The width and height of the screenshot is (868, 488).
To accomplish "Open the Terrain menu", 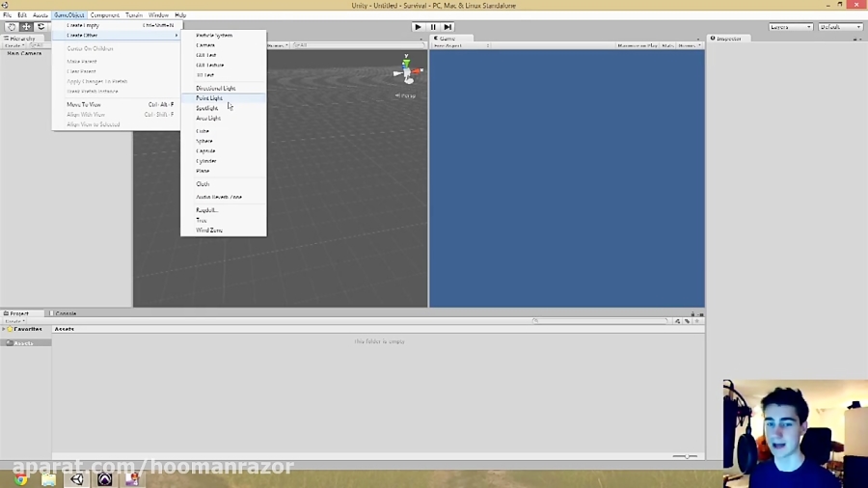I will click(134, 14).
